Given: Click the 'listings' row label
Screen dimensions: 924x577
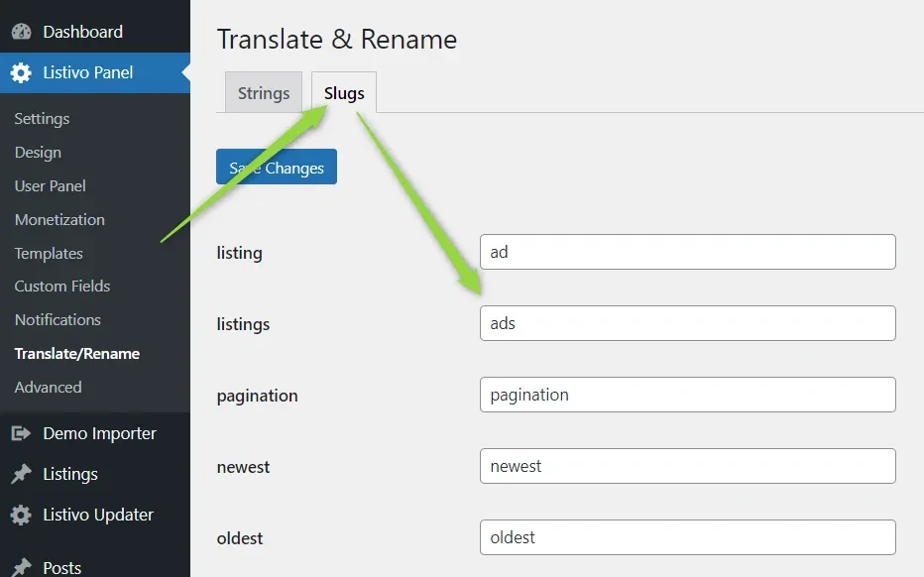Looking at the screenshot, I should (x=243, y=324).
